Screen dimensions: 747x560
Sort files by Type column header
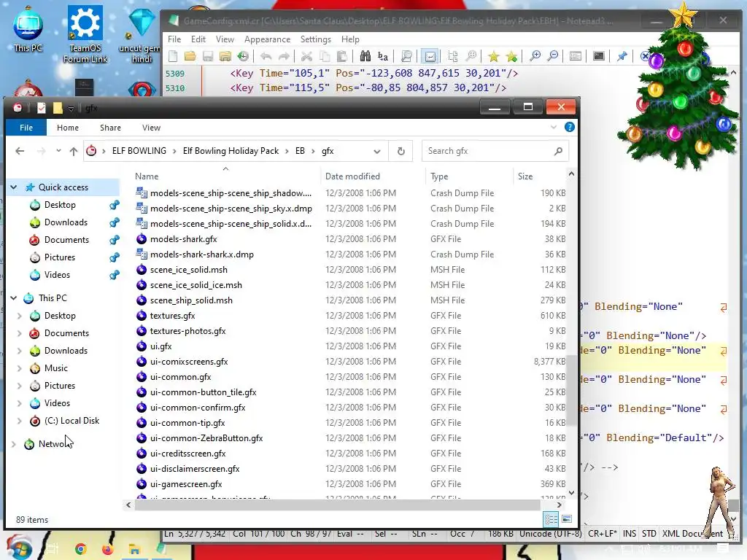click(x=439, y=176)
